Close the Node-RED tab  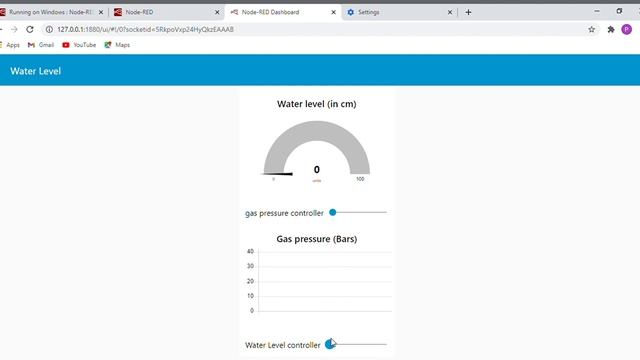pos(217,12)
